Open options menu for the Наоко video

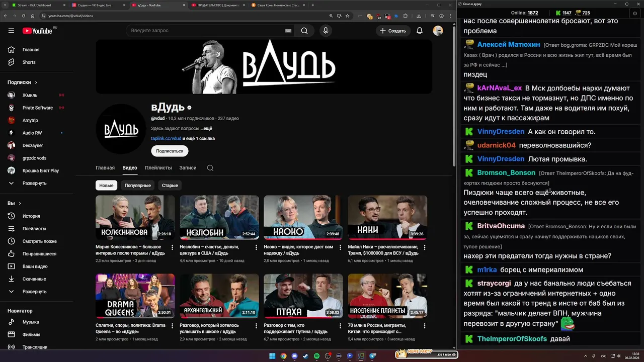(341, 247)
